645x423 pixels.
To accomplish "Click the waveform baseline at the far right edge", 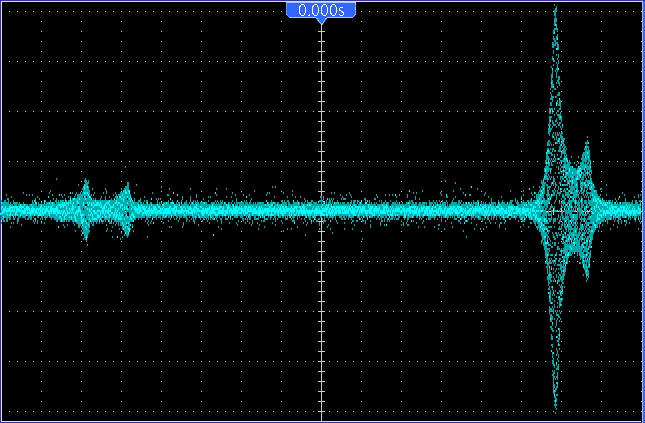I will 639,210.
